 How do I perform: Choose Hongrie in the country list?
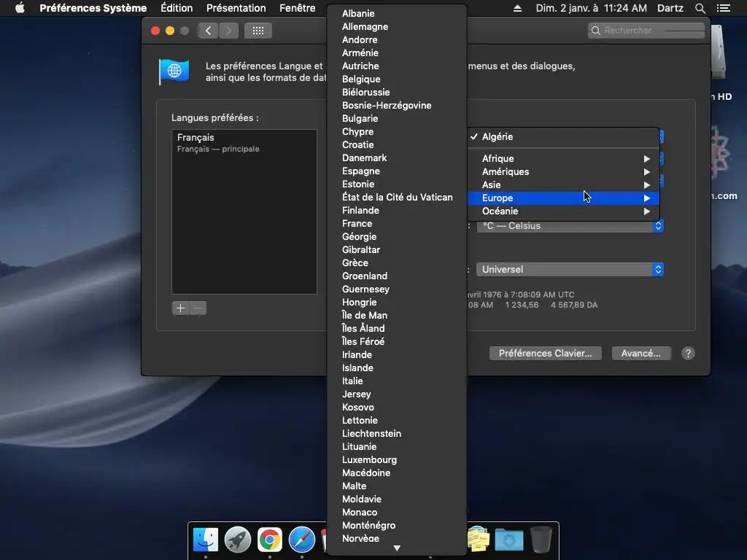click(396, 303)
